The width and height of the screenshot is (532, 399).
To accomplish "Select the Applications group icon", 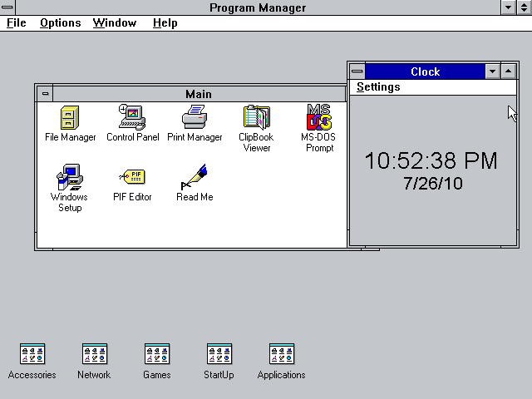I will click(x=282, y=353).
